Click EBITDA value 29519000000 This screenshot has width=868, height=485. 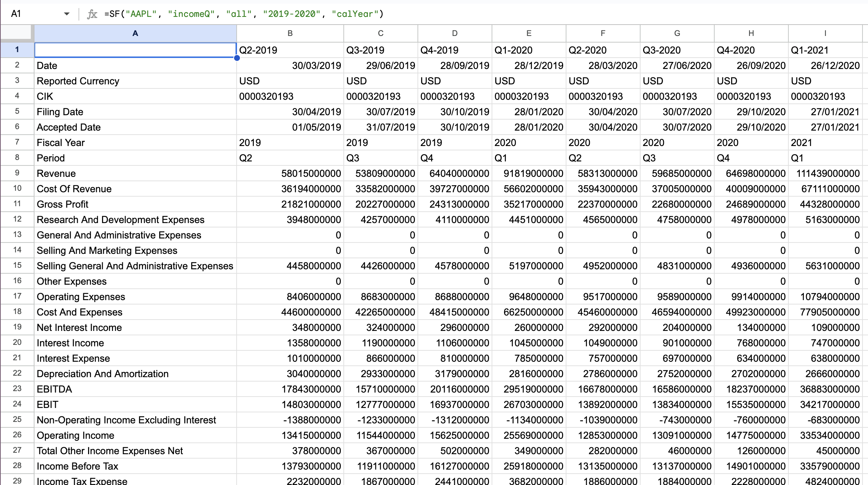point(529,389)
